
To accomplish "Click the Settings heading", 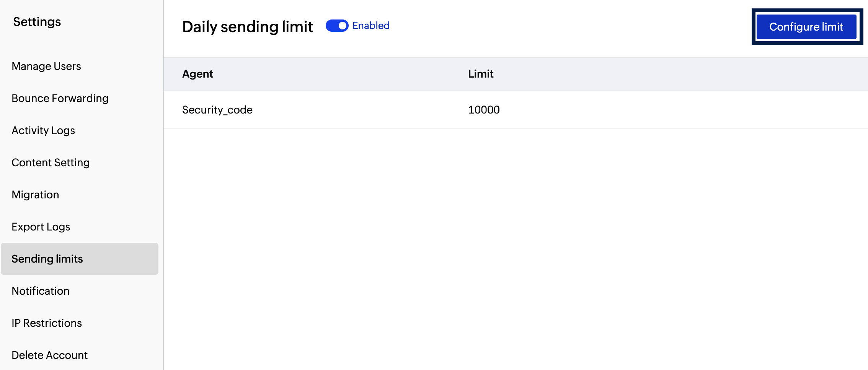I will (x=36, y=22).
